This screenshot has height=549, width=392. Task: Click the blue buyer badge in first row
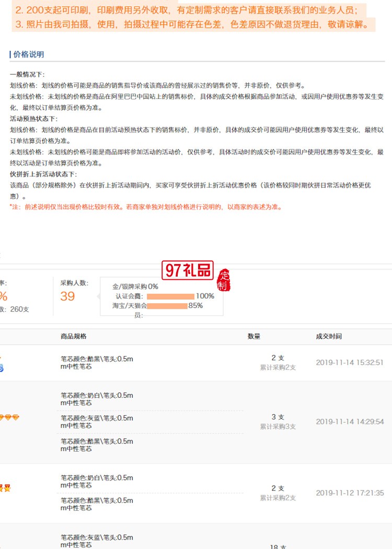(x=2, y=368)
